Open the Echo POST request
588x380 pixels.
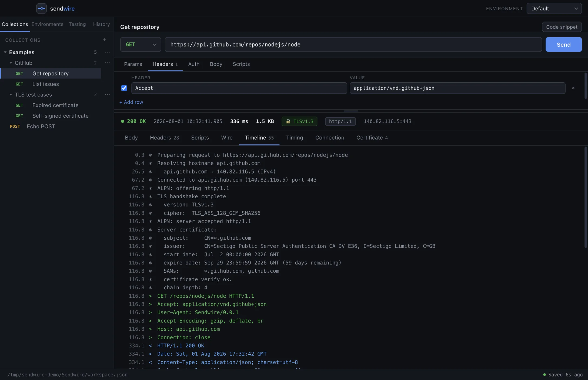51,126
